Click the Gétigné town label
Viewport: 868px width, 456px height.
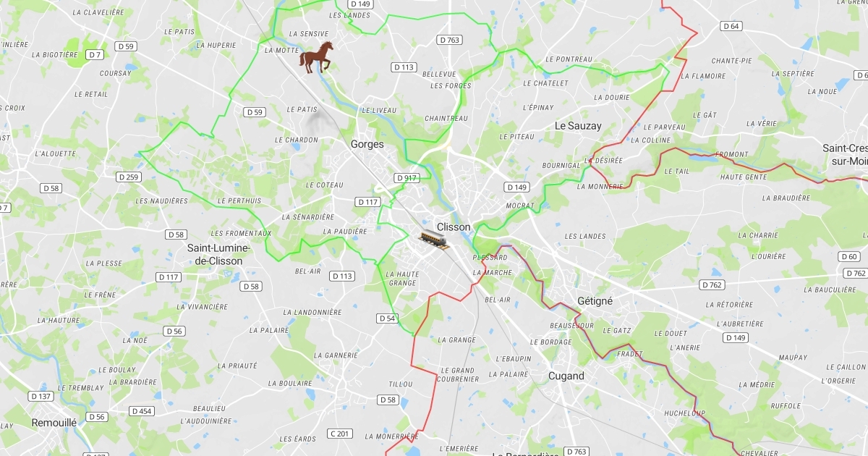[x=595, y=300]
